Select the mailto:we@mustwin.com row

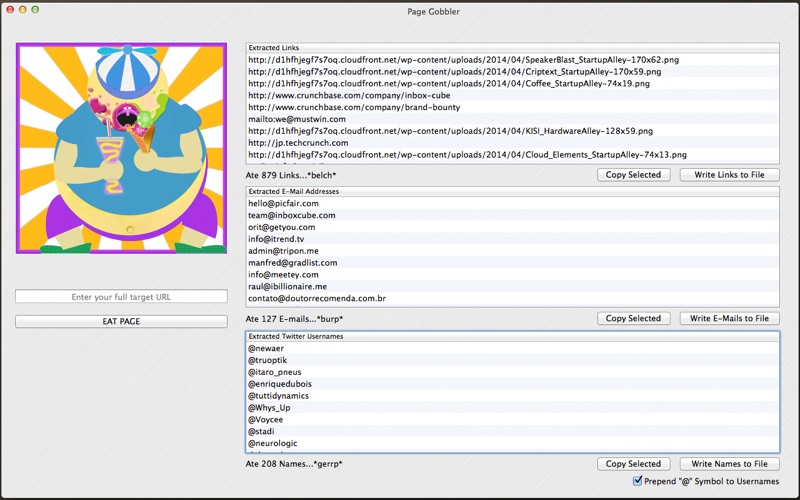point(512,119)
